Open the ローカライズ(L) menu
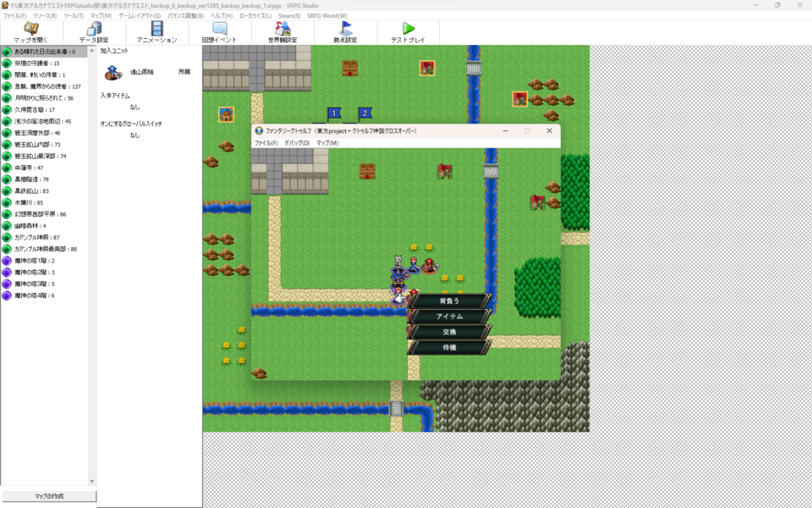Image resolution: width=812 pixels, height=508 pixels. (x=255, y=16)
